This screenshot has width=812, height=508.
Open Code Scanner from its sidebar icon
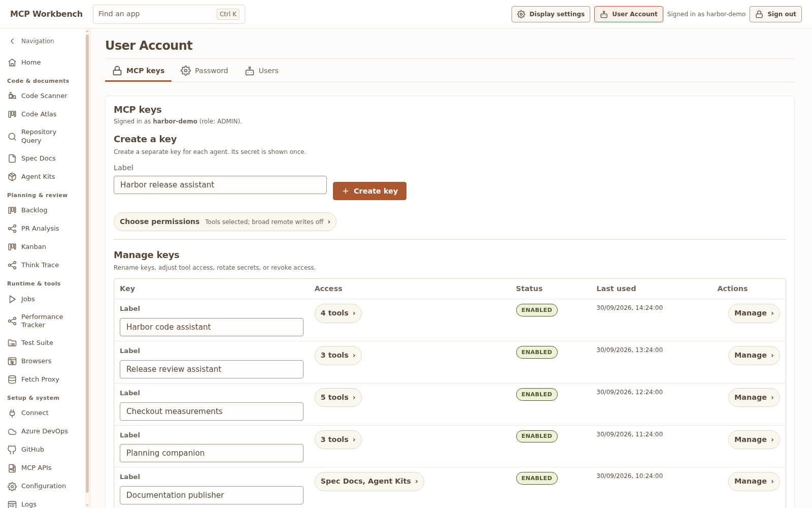click(x=12, y=96)
